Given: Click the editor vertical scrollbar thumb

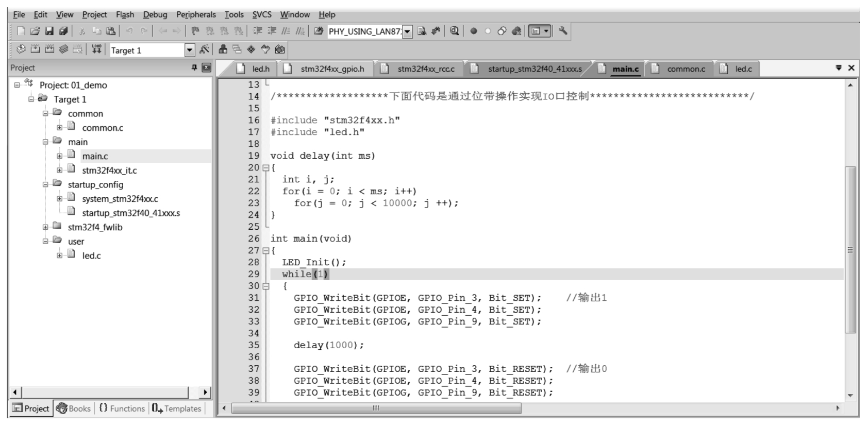Looking at the screenshot, I should [x=850, y=249].
